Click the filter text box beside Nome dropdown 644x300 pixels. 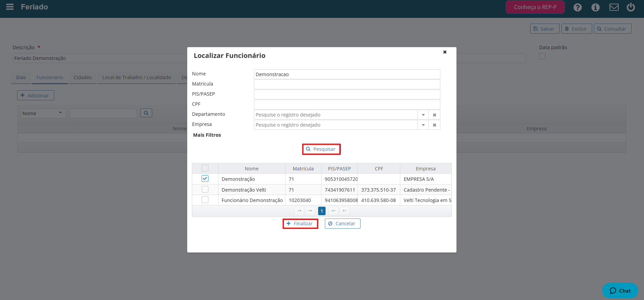[103, 113]
